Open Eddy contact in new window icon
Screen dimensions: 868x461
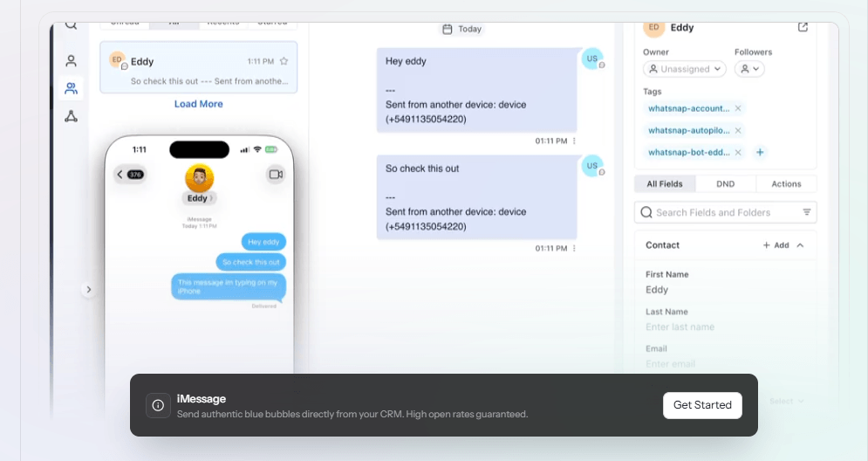coord(803,27)
